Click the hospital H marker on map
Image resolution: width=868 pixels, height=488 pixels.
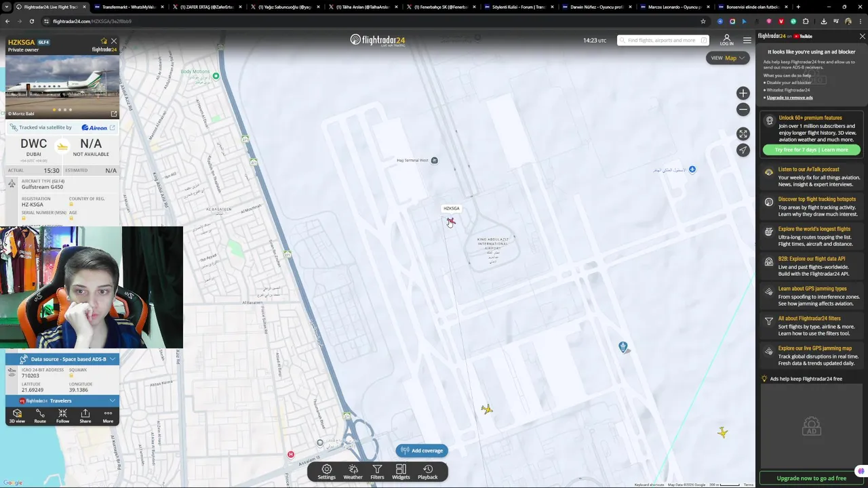click(x=291, y=455)
